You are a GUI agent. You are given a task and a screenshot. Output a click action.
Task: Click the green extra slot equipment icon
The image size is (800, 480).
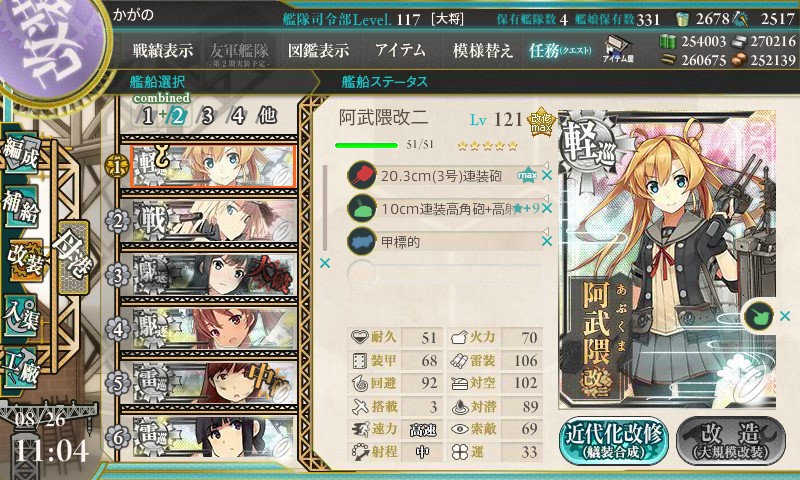758,316
